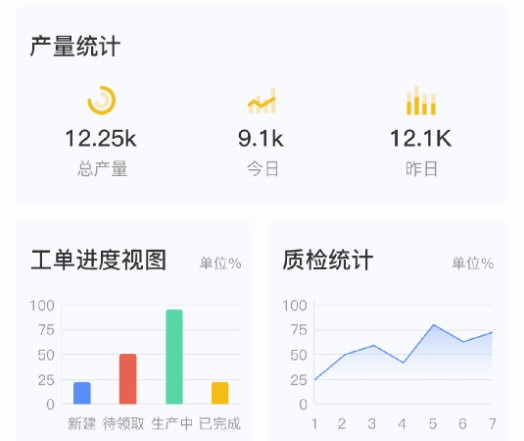The height and width of the screenshot is (441, 524).
Task: Click the green 生产中 bar
Action: point(174,357)
